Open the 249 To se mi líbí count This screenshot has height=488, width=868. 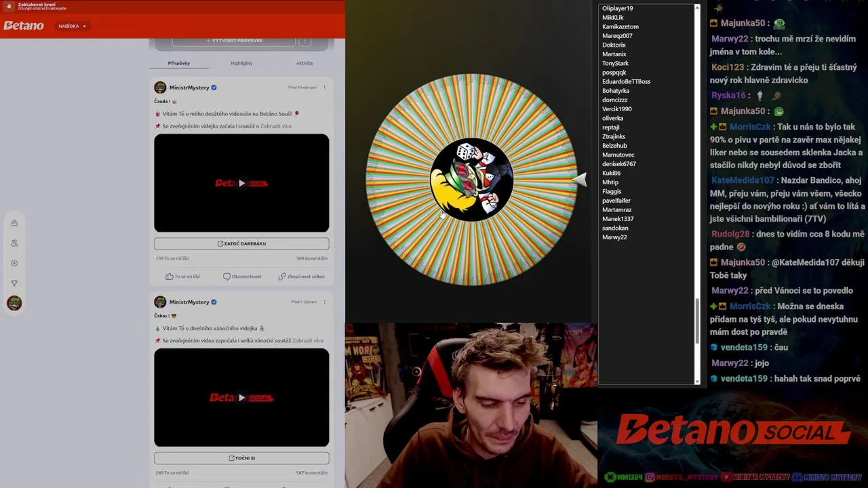pyautogui.click(x=172, y=472)
